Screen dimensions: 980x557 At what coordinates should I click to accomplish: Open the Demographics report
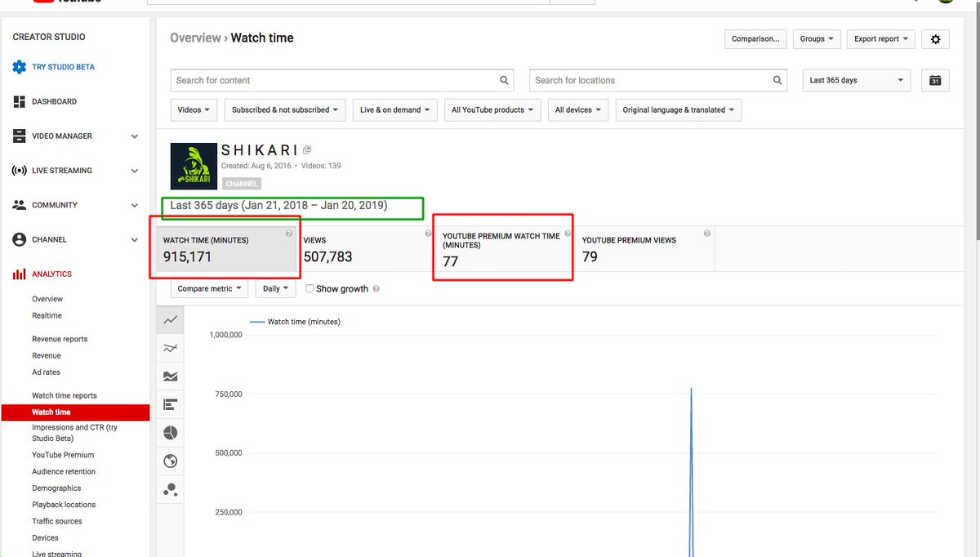click(56, 488)
